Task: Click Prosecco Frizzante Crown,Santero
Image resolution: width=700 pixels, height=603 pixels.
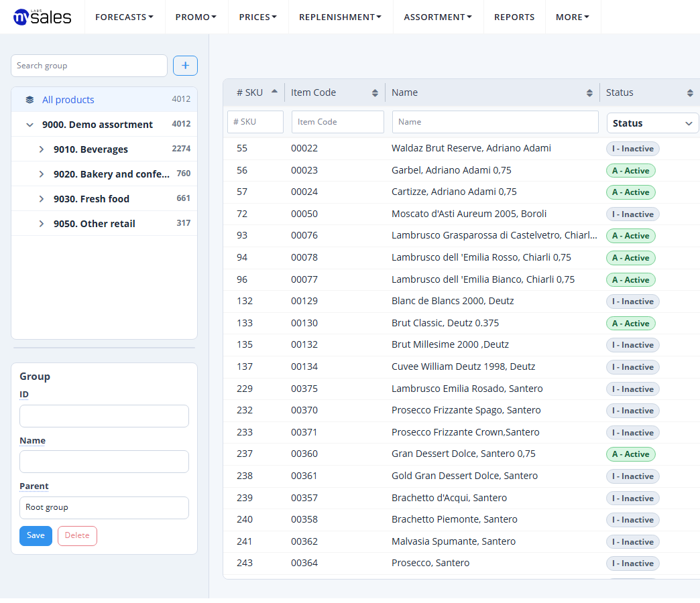Action: point(465,432)
